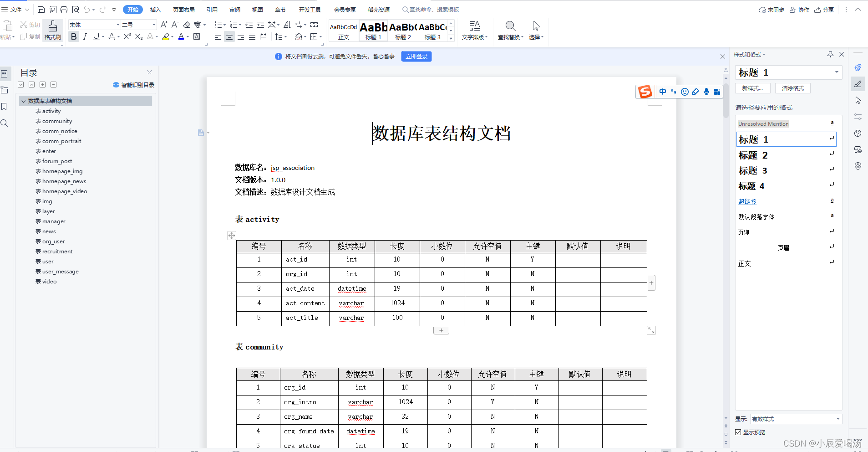
Task: Open the Select tool (选择)
Action: click(536, 31)
